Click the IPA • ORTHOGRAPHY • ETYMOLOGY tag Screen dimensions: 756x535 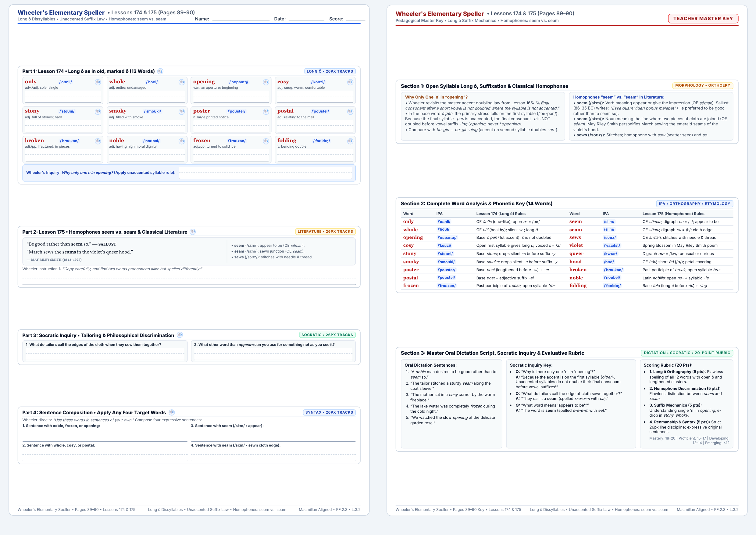(694, 203)
